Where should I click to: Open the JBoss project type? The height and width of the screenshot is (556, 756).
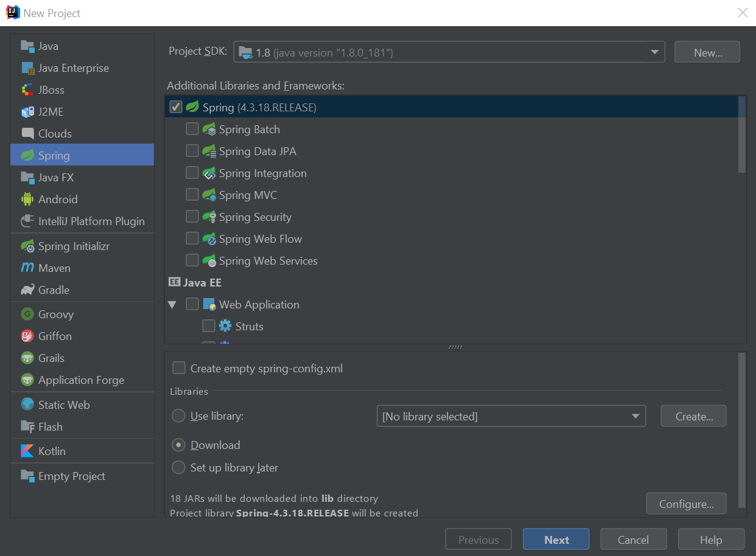pyautogui.click(x=47, y=89)
